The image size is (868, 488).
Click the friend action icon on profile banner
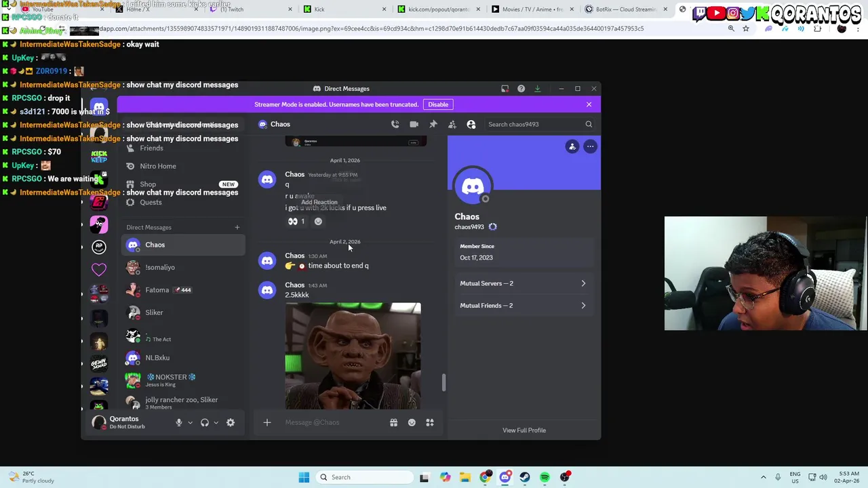pyautogui.click(x=572, y=146)
